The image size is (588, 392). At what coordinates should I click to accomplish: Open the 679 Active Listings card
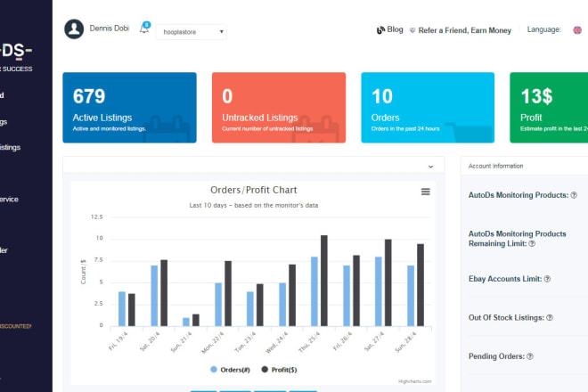point(129,108)
